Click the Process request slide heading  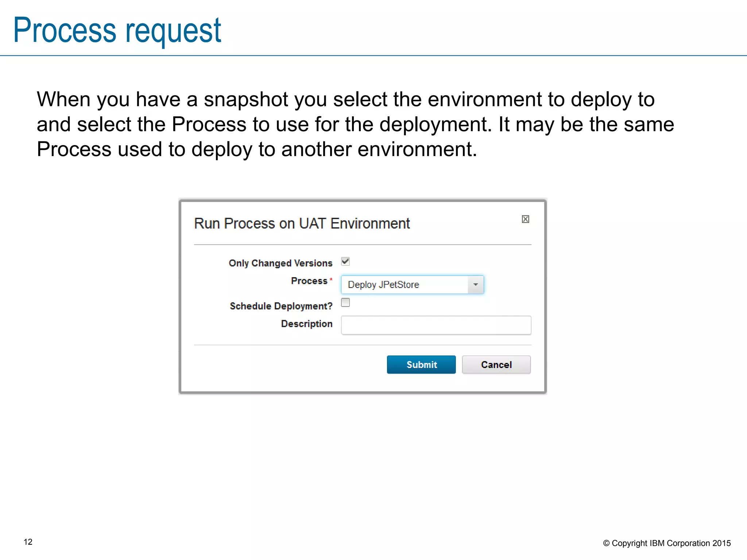click(117, 31)
